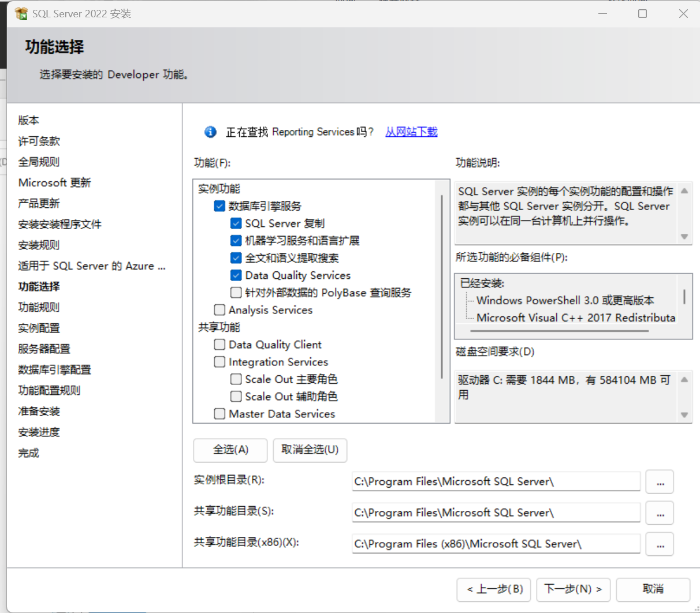
Task: Select the 实例功能 tree heading
Action: coord(219,189)
